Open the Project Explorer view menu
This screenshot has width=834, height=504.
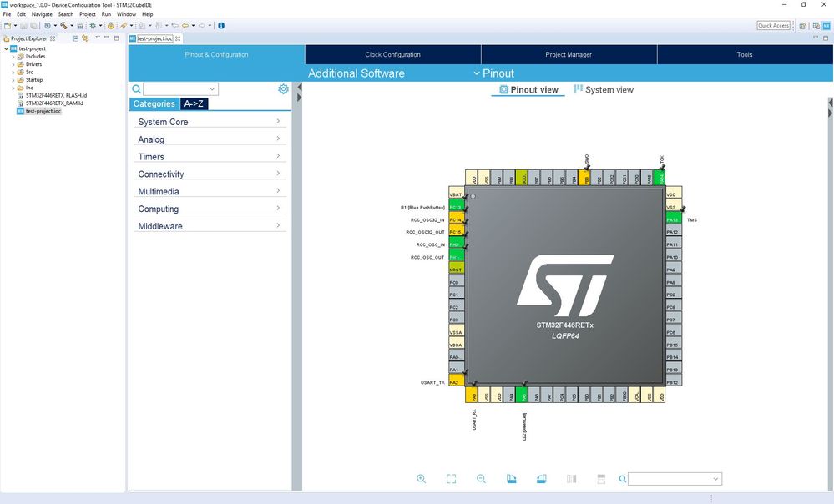click(98, 38)
